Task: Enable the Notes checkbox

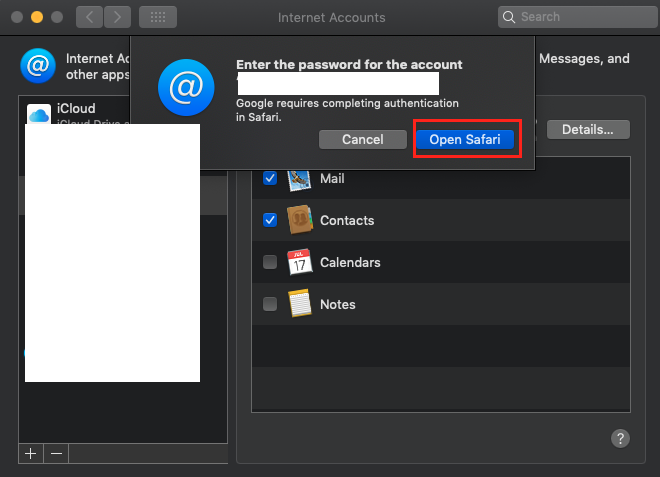Action: [270, 304]
